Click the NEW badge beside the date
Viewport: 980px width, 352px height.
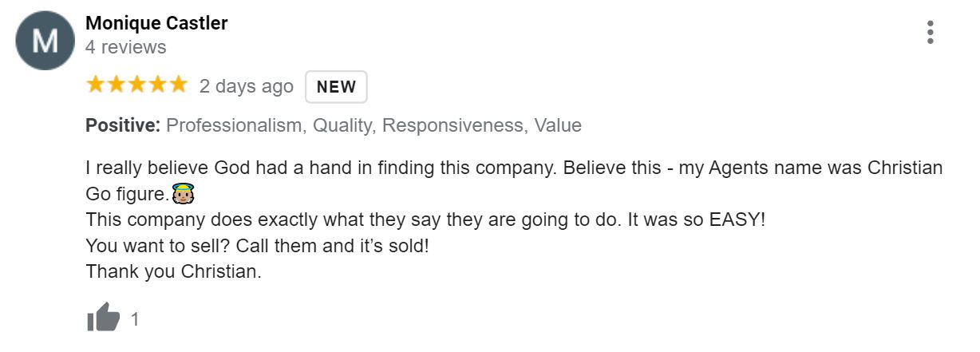336,87
